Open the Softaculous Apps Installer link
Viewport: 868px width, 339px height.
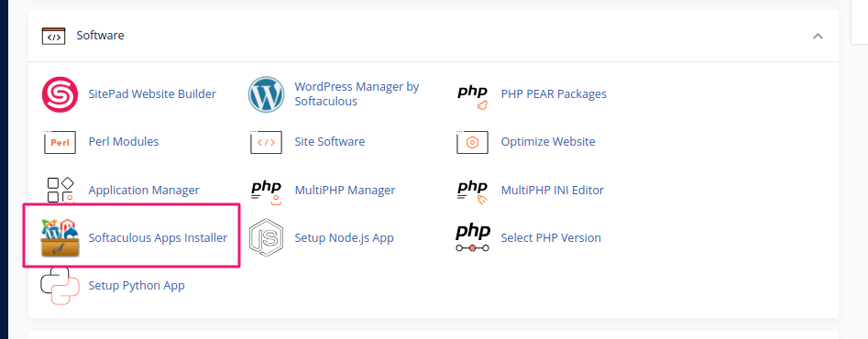(158, 238)
